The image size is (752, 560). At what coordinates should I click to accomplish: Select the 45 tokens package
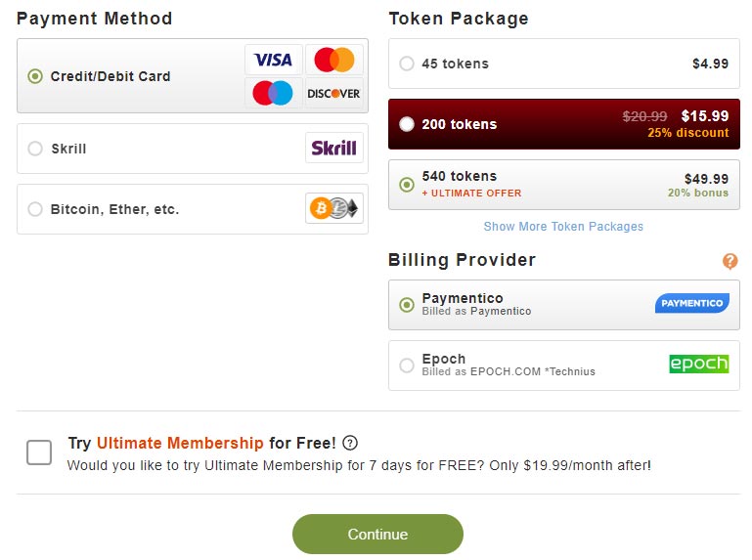coord(407,64)
